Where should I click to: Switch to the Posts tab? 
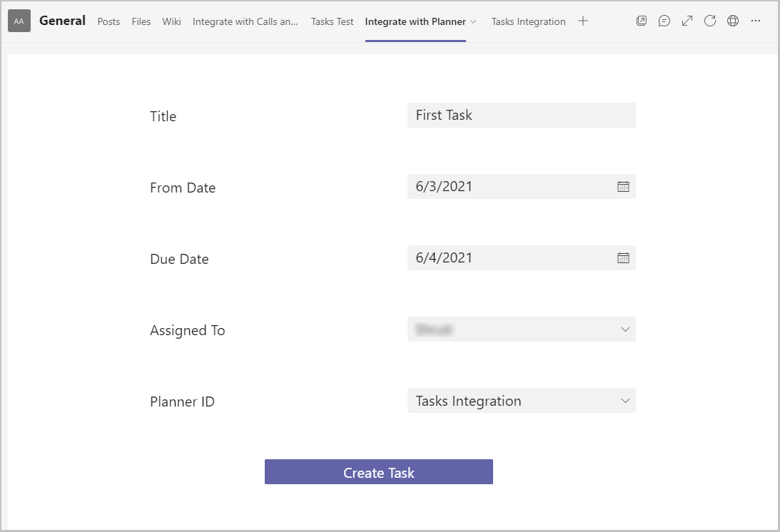(x=108, y=21)
